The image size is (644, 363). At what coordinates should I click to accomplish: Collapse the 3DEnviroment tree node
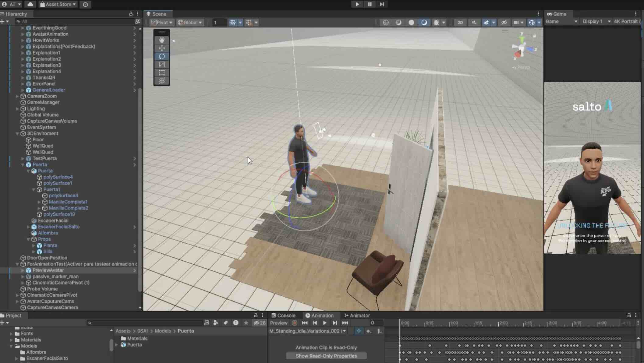point(17,134)
